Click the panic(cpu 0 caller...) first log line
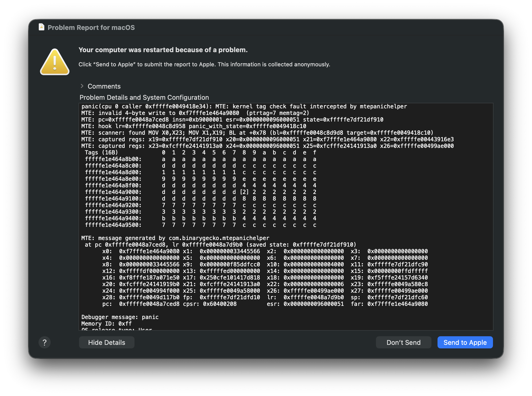The image size is (532, 396). pyautogui.click(x=244, y=107)
